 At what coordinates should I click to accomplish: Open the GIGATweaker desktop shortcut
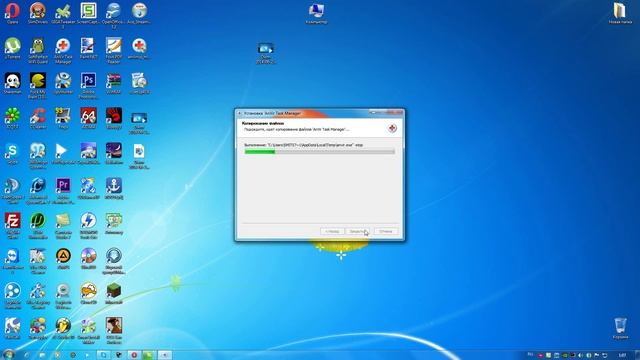click(63, 15)
